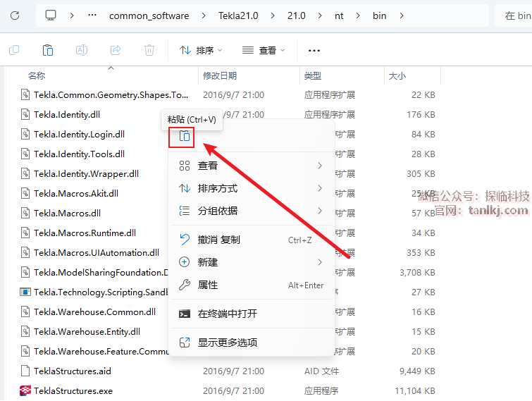Sort by 类型 column header
The height and width of the screenshot is (401, 532).
click(x=313, y=75)
